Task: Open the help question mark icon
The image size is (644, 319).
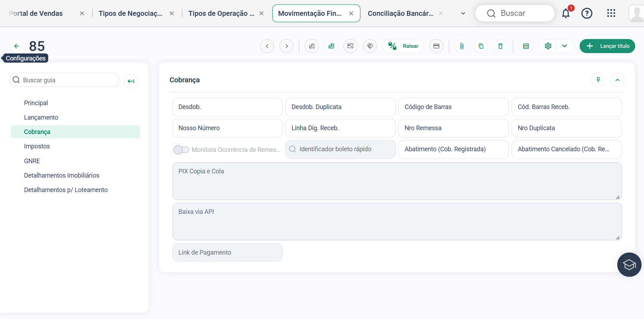Action: coord(587,13)
